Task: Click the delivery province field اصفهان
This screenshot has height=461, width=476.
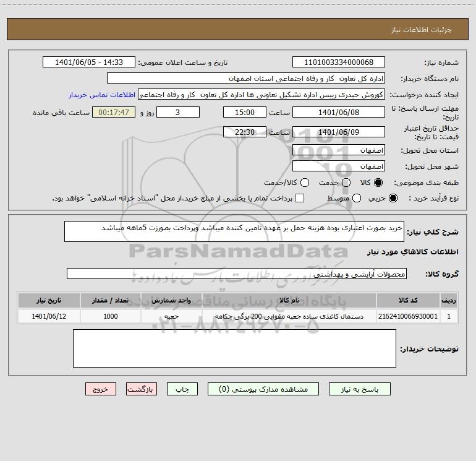Action: [x=339, y=150]
